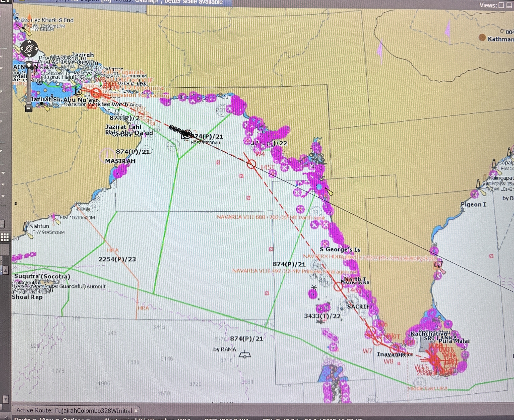Open the Route dropdown menu
Viewport: 514px width, 420px height.
click(x=24, y=418)
